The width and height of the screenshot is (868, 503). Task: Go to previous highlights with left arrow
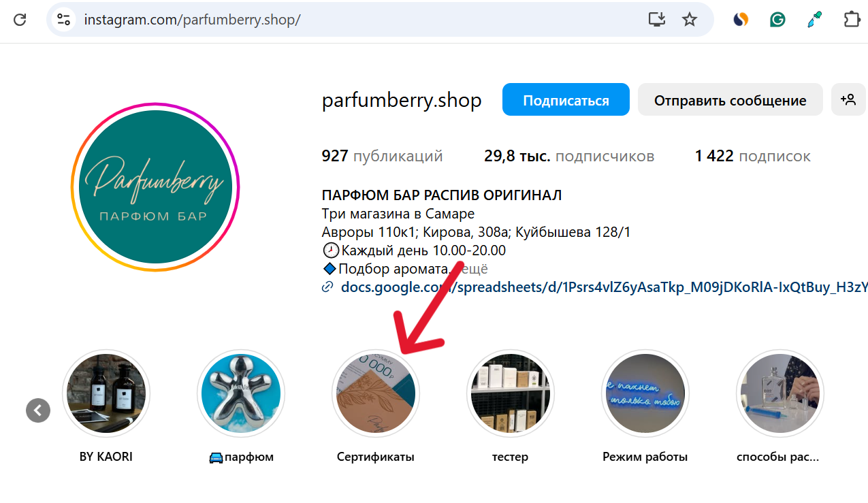pos(38,410)
